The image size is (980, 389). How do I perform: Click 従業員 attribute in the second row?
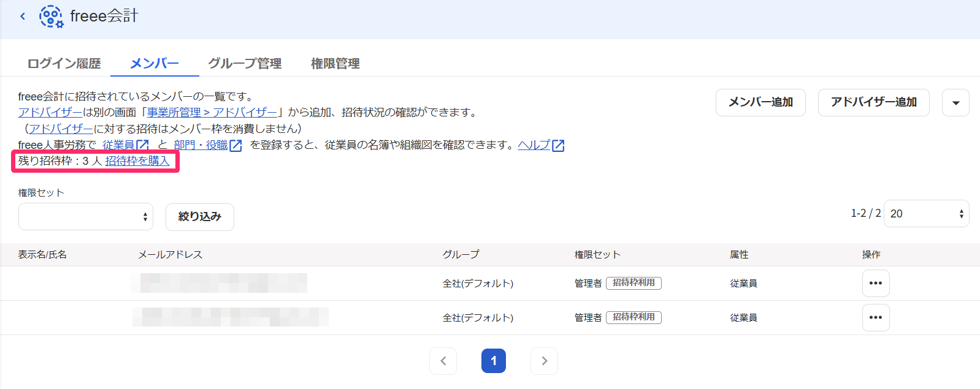click(x=743, y=318)
